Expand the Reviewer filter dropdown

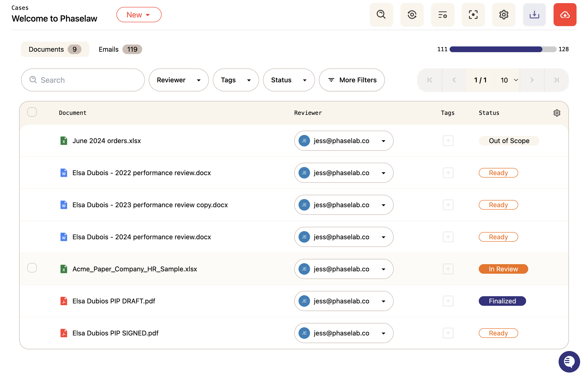[179, 80]
